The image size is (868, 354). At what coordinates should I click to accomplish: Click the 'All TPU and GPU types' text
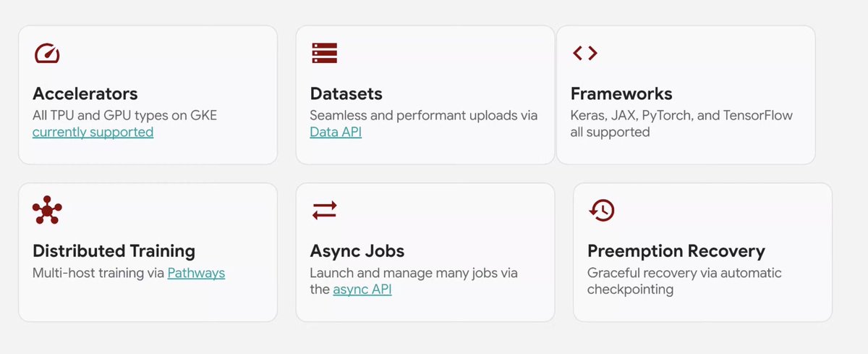(x=124, y=116)
